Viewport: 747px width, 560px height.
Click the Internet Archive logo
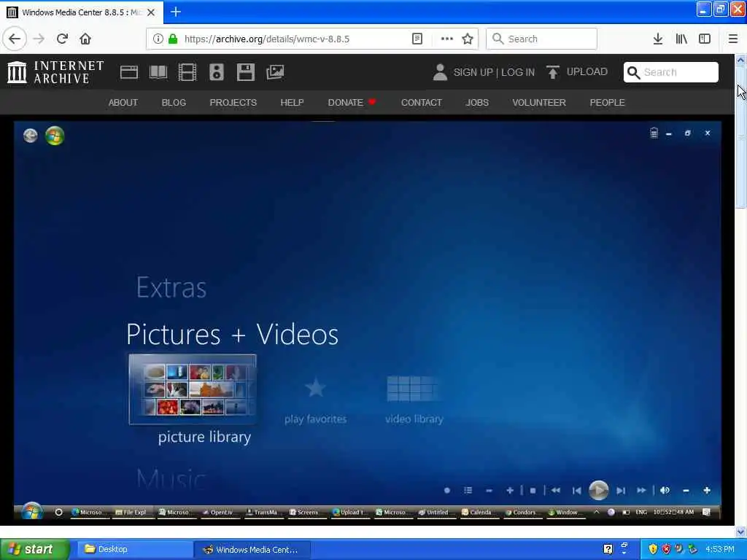[x=55, y=72]
